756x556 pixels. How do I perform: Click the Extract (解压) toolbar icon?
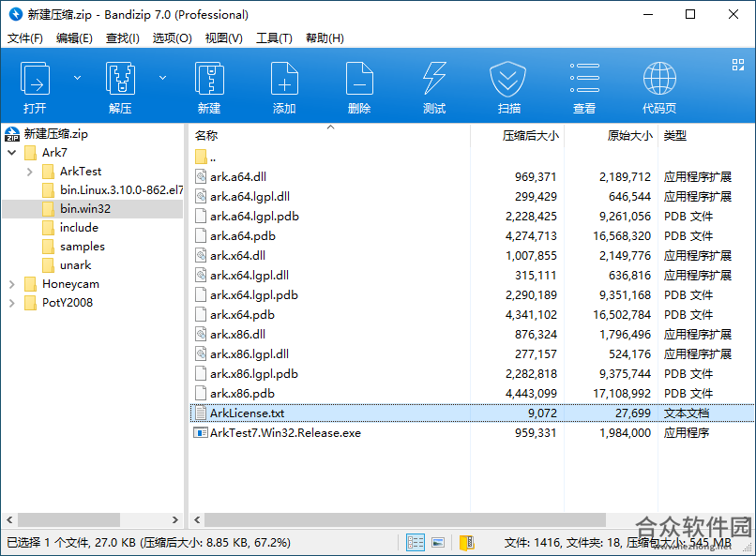(x=120, y=78)
